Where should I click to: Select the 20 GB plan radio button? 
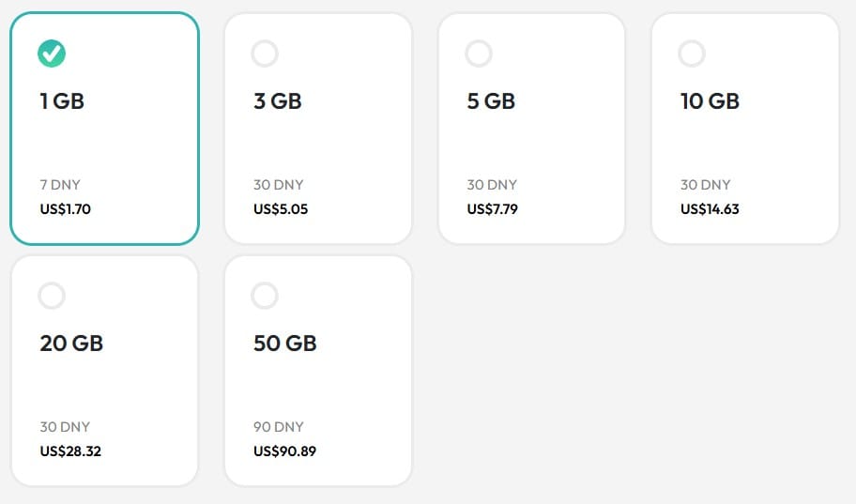point(52,296)
